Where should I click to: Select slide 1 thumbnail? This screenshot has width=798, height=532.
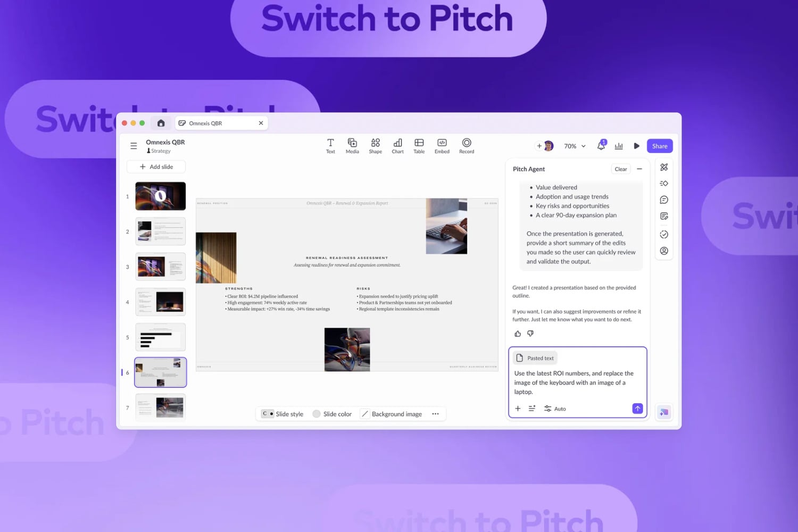[161, 196]
